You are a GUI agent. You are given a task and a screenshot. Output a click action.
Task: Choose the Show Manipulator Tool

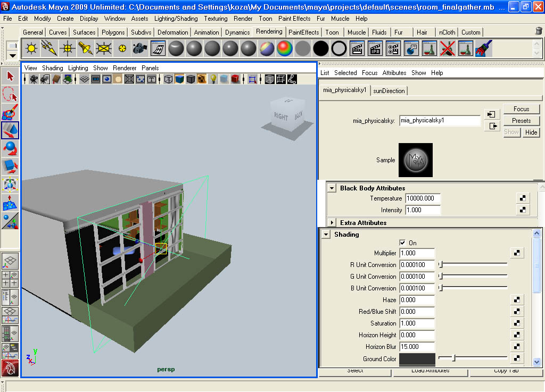tap(10, 221)
